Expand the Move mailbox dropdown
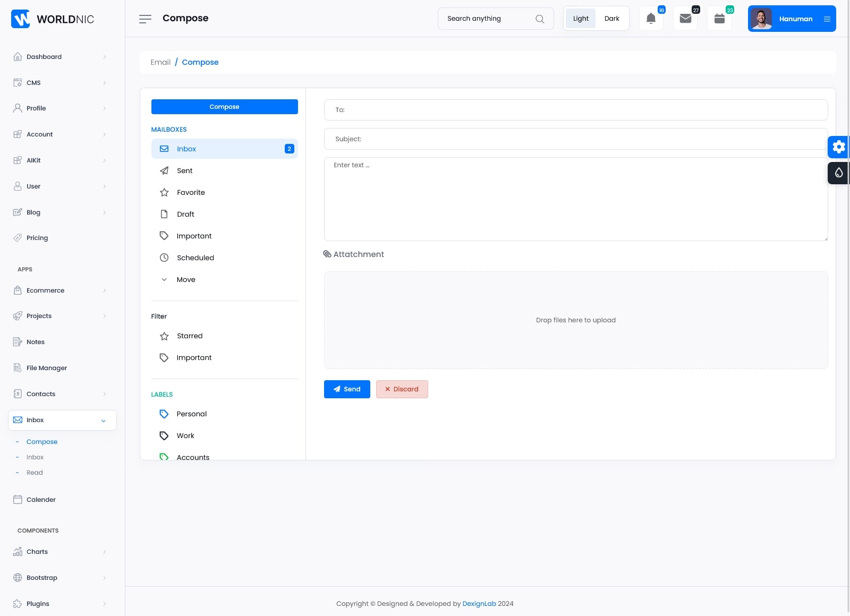Screen dimensions: 850x616 point(185,280)
